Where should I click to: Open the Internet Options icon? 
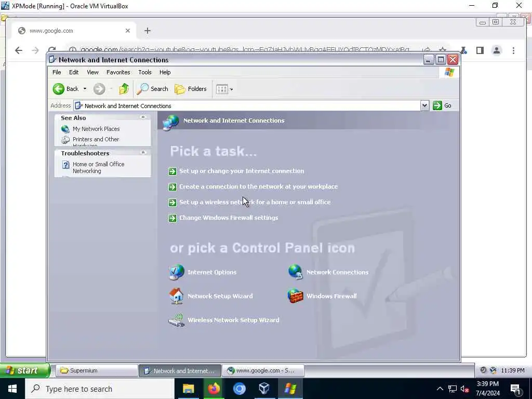point(177,272)
